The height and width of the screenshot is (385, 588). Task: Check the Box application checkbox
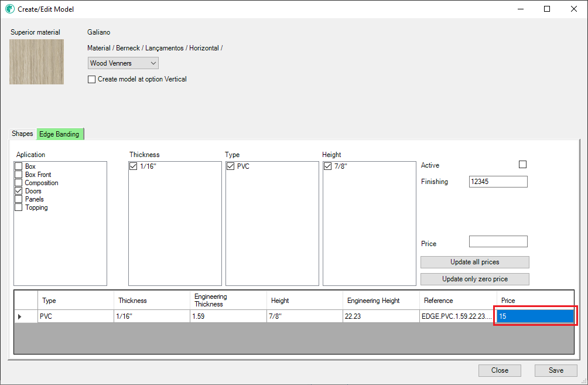coord(19,167)
